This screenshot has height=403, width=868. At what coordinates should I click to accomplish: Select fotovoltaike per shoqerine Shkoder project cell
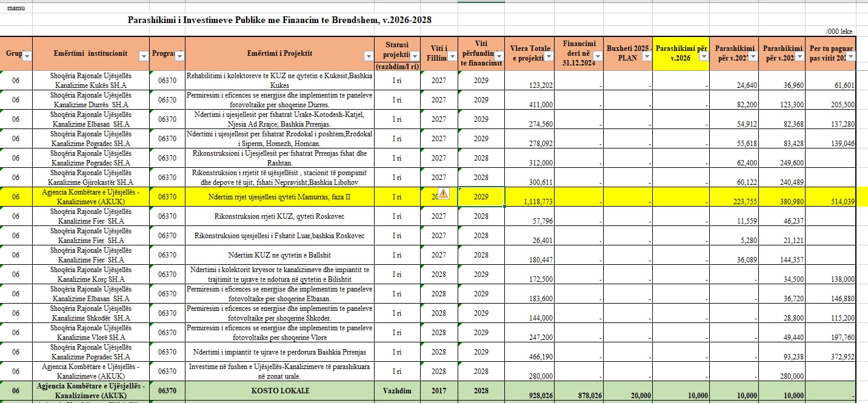[279, 313]
